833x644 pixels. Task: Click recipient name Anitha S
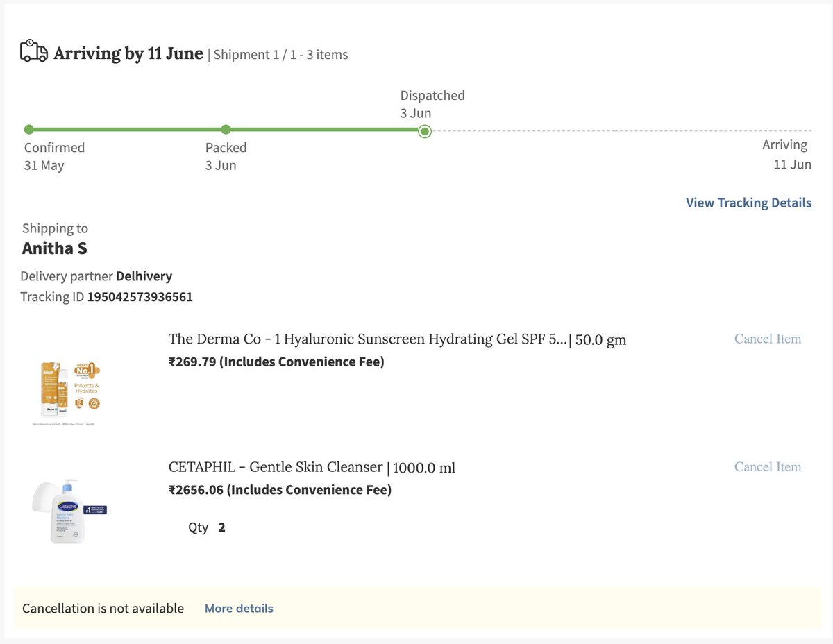[x=55, y=248]
